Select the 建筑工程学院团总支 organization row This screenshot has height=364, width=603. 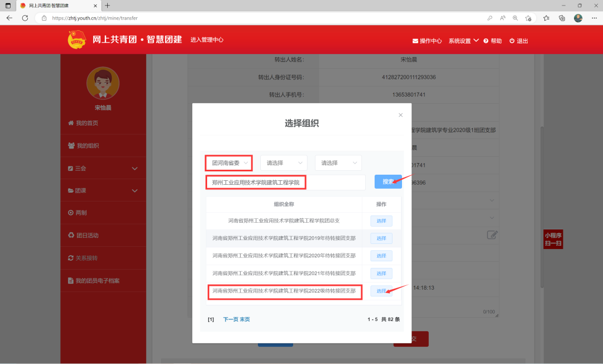pos(381,221)
